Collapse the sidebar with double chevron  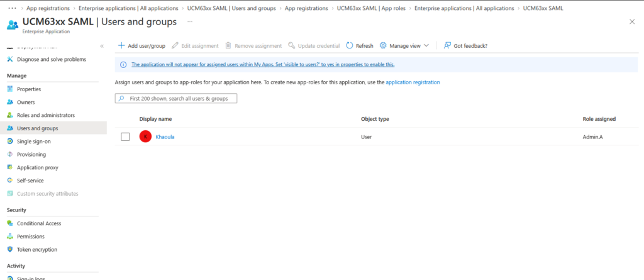pos(102,46)
